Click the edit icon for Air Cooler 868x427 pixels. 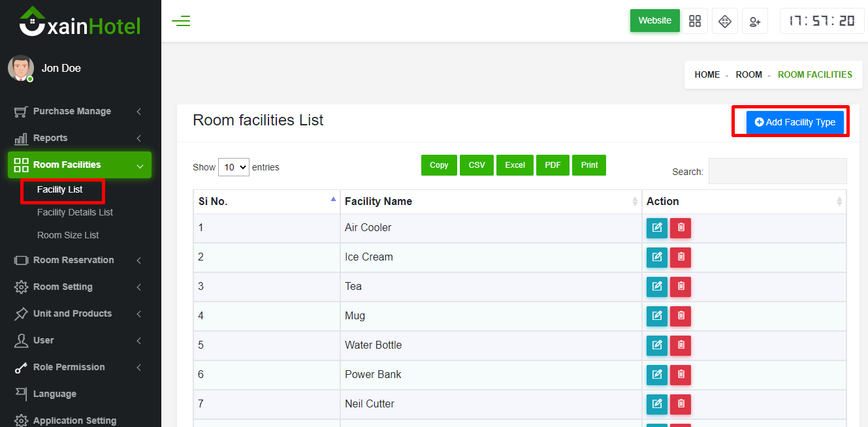click(657, 228)
